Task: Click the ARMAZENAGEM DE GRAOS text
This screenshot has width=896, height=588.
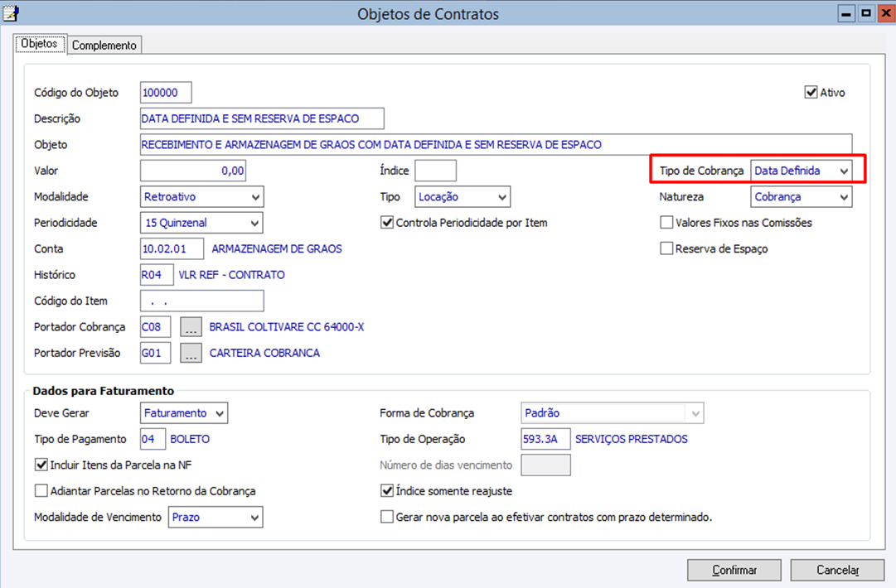Action: tap(277, 249)
